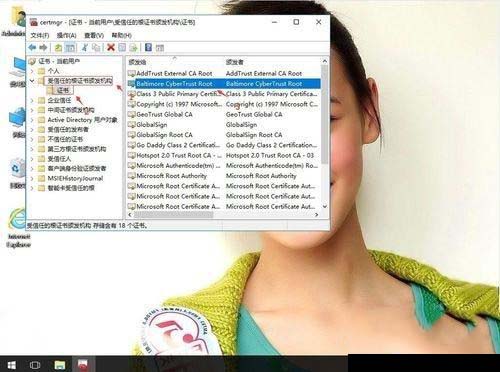Open the 查看(V) menu

[x=94, y=35]
